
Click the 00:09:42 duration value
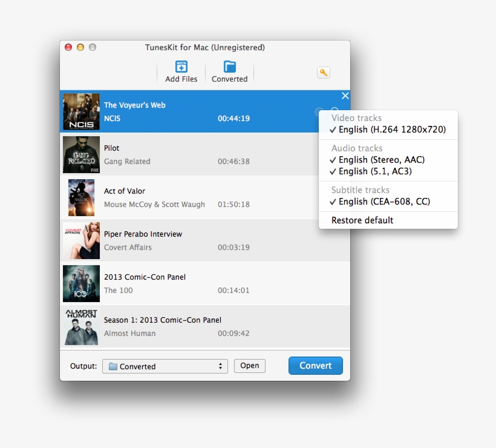[x=233, y=334]
